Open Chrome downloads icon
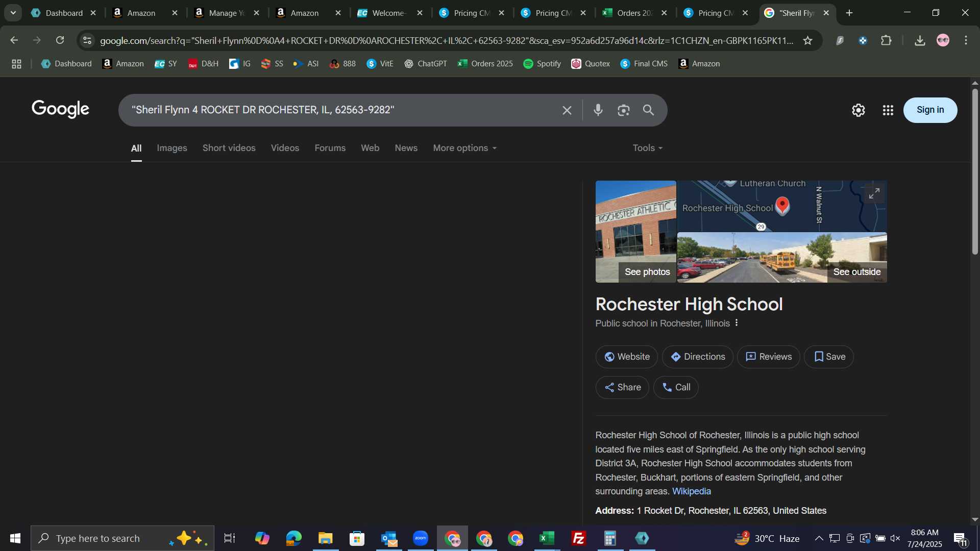 point(920,40)
